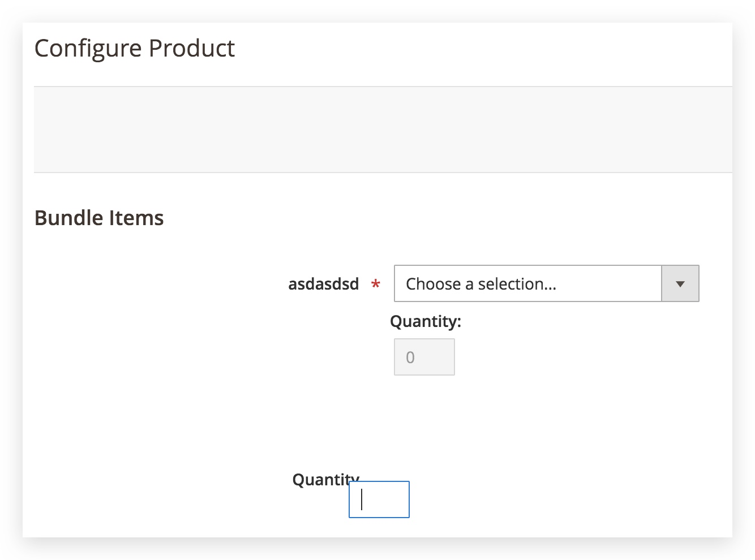Click the "Bundle Items" section heading
This screenshot has height=560, width=755.
[99, 218]
